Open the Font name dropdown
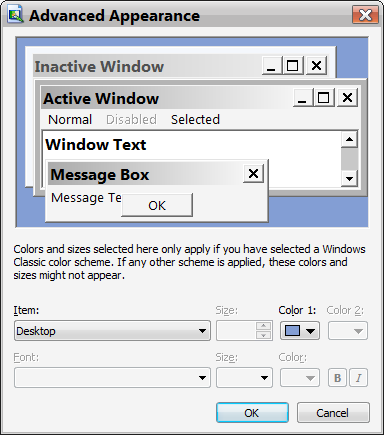 [112, 378]
